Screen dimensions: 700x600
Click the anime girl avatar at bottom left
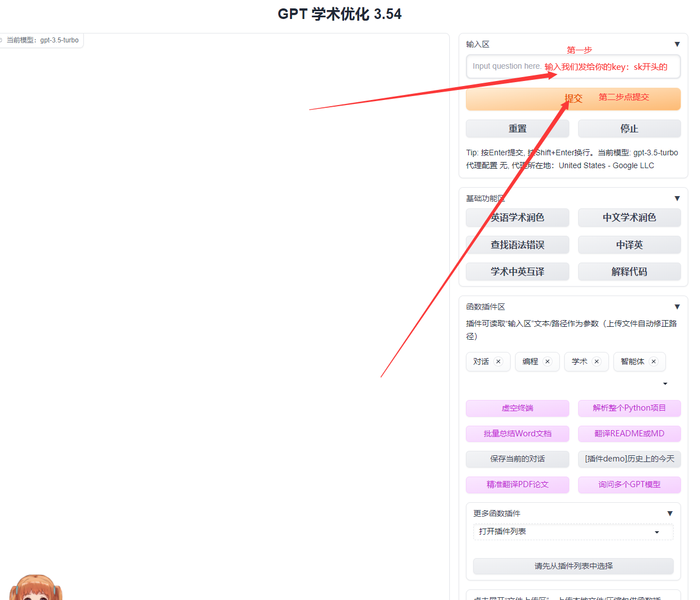point(35,588)
